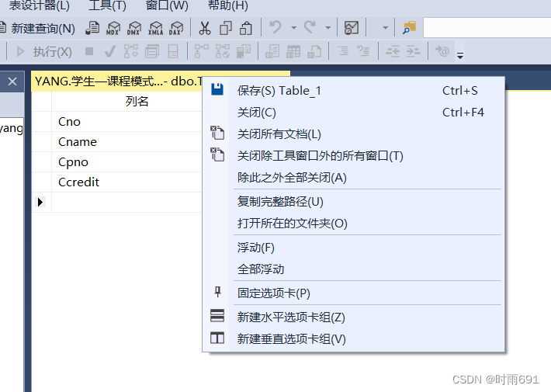Click the MDX query icon
This screenshot has height=392, width=551.
click(x=113, y=28)
